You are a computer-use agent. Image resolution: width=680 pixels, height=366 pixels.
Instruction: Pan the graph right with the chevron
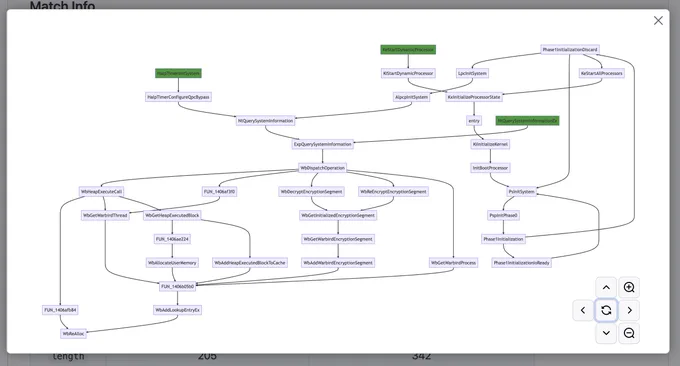629,310
